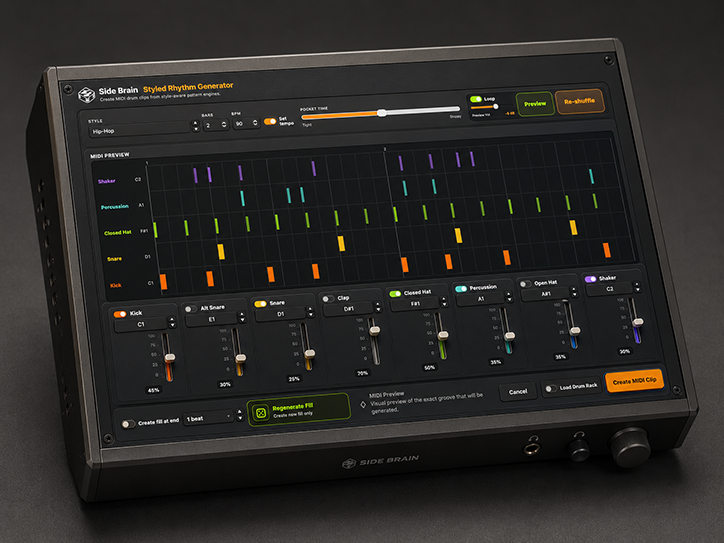Click the first yellow Snare note in the grid
Screen dimensions: 724x543
click(x=221, y=252)
